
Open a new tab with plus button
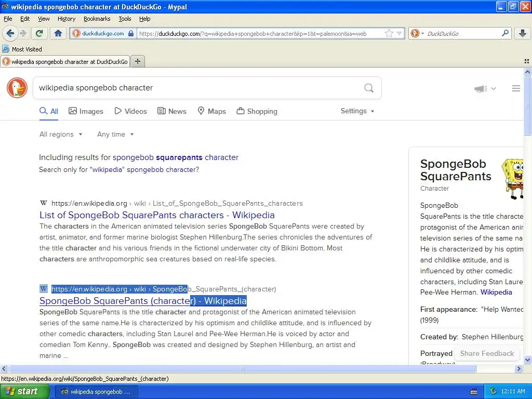(137, 61)
